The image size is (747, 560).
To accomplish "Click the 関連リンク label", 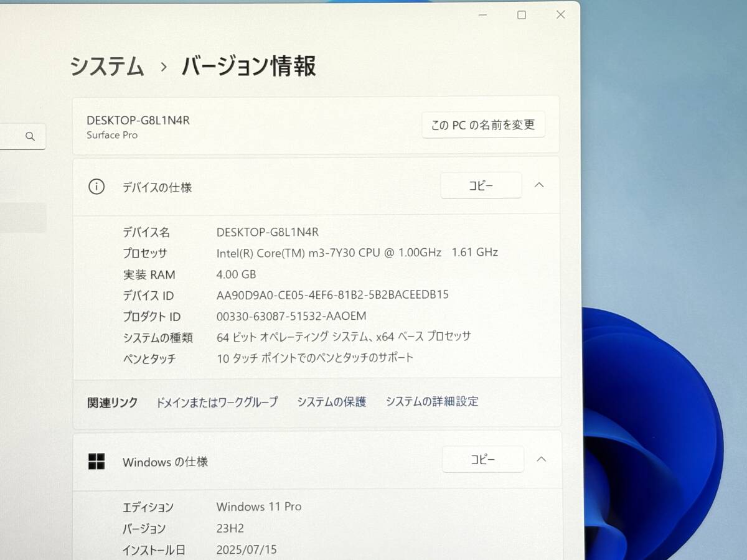I will pyautogui.click(x=112, y=403).
